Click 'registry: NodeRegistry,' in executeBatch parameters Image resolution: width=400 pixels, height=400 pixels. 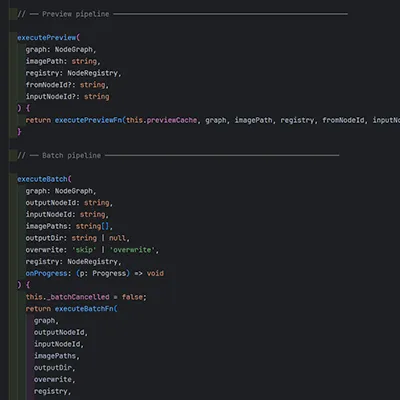click(x=74, y=262)
